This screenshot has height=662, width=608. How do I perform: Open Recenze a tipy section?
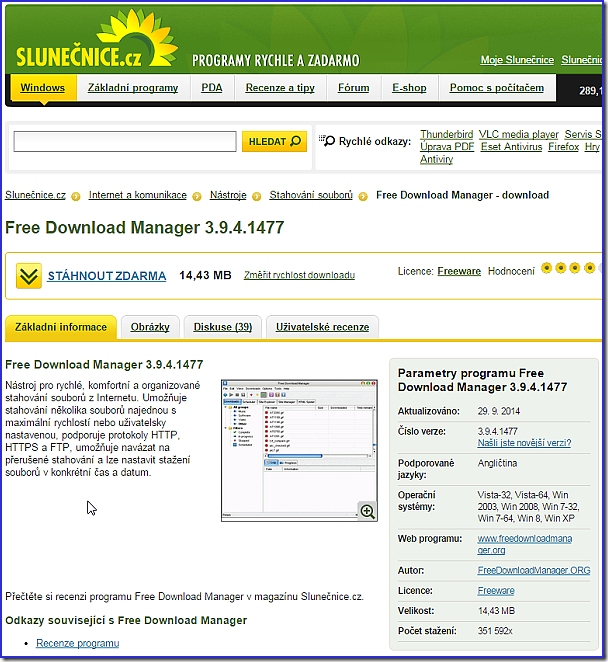click(280, 88)
